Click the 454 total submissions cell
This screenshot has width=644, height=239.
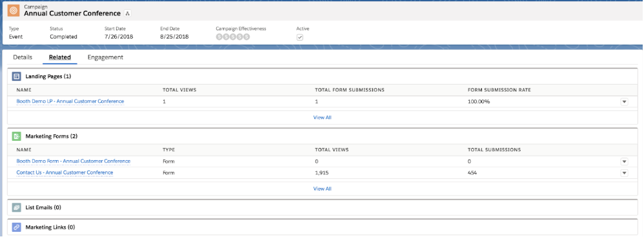(472, 173)
